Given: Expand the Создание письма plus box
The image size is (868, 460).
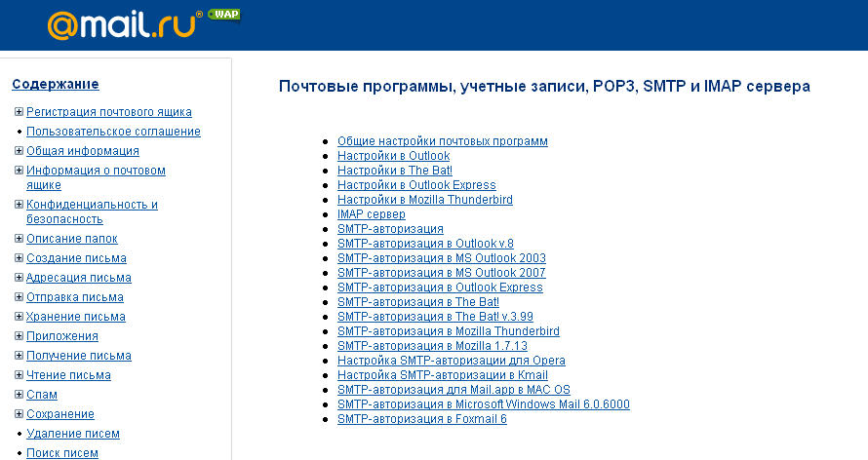Looking at the screenshot, I should click(19, 258).
